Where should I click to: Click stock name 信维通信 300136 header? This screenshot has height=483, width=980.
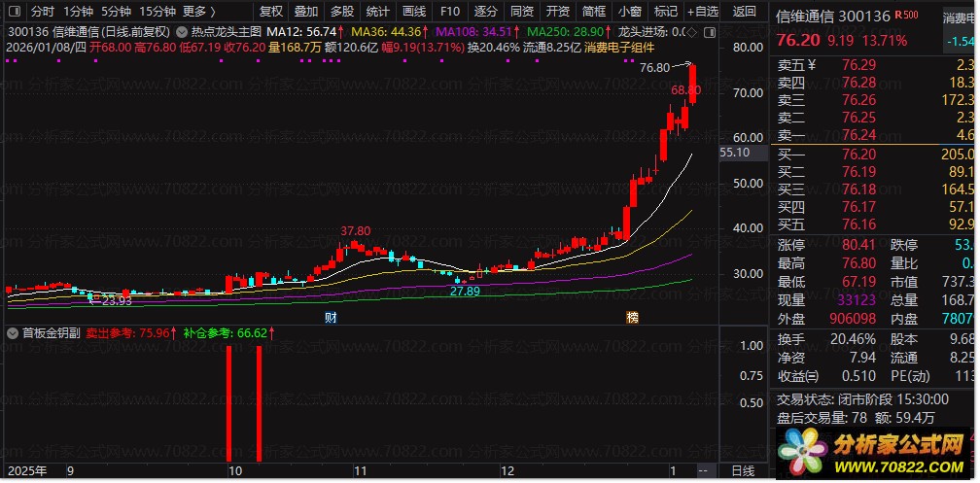pyautogui.click(x=833, y=17)
